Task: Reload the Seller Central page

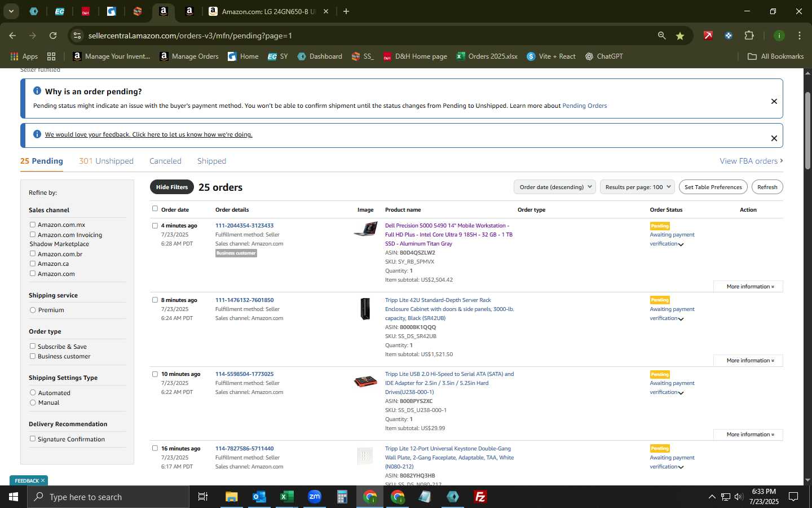Action: pyautogui.click(x=53, y=36)
